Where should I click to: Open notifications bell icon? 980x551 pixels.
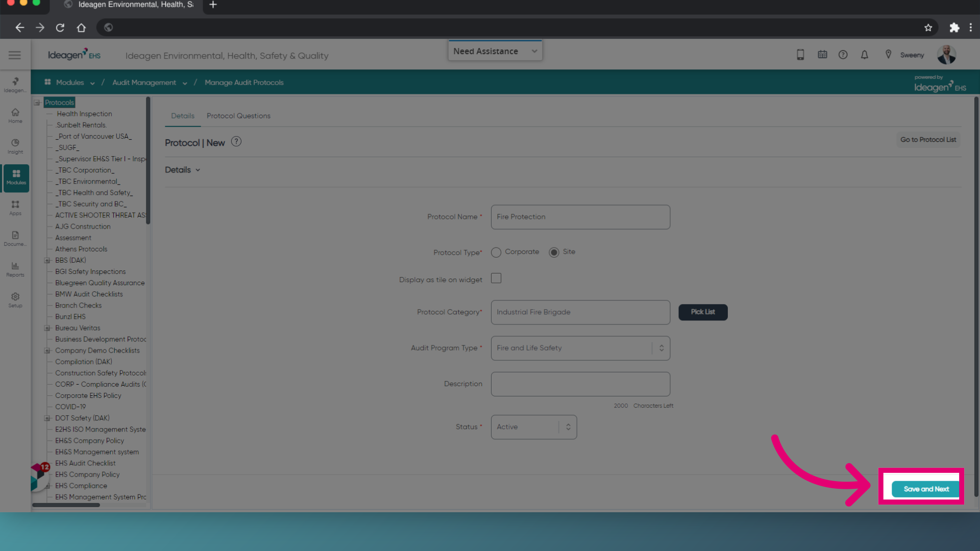coord(864,55)
